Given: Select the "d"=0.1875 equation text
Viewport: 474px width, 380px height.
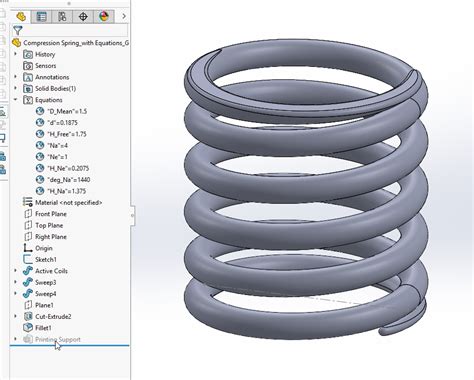Looking at the screenshot, I should (x=63, y=123).
